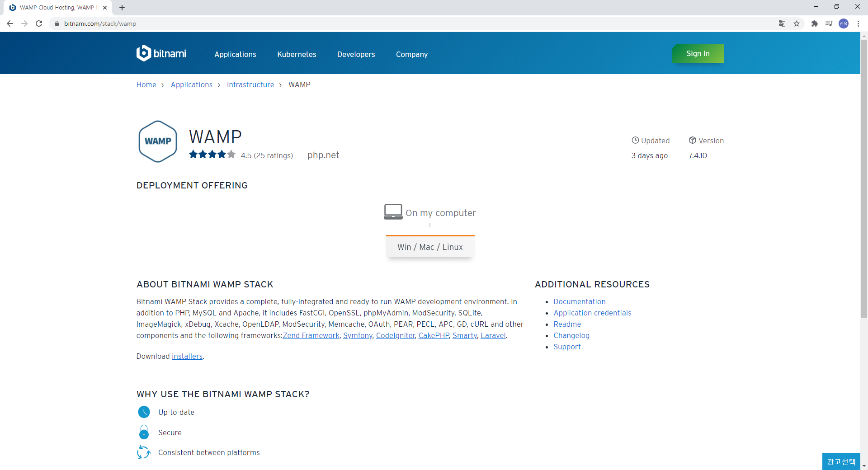The image size is (868, 470).
Task: Click the WAMP page title heading
Action: pyautogui.click(x=215, y=137)
